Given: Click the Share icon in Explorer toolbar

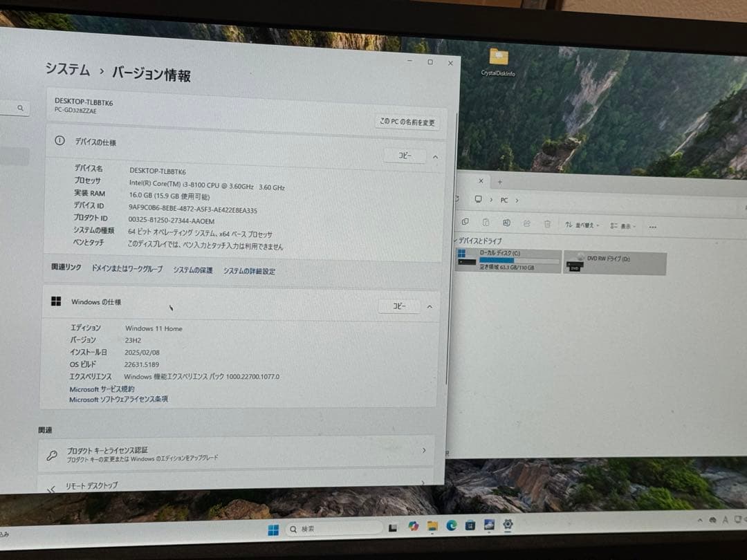Looking at the screenshot, I should 526,221.
